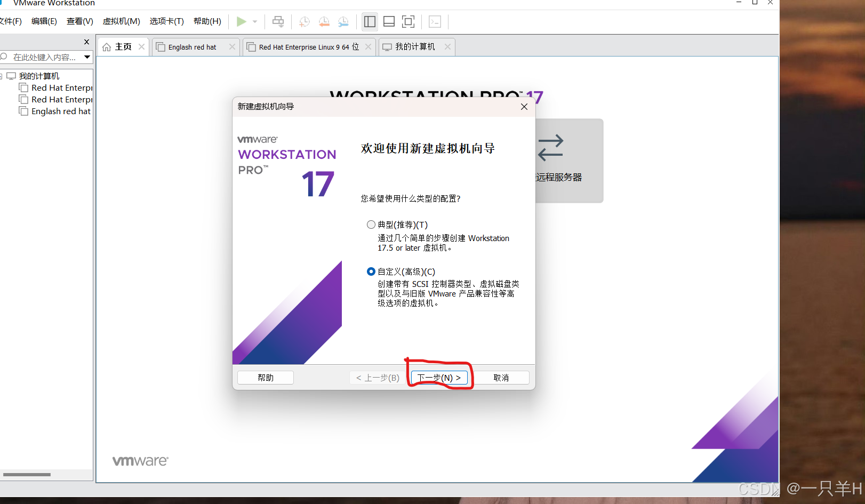Switch to Red Hat Enterprise Linux 9 tab
The height and width of the screenshot is (504, 865).
[x=309, y=47]
